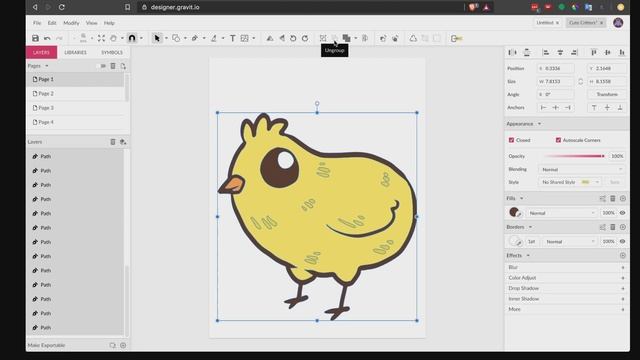Screen dimensions: 640x360
Task: Select Page 3 in pages list
Action: 76,108
